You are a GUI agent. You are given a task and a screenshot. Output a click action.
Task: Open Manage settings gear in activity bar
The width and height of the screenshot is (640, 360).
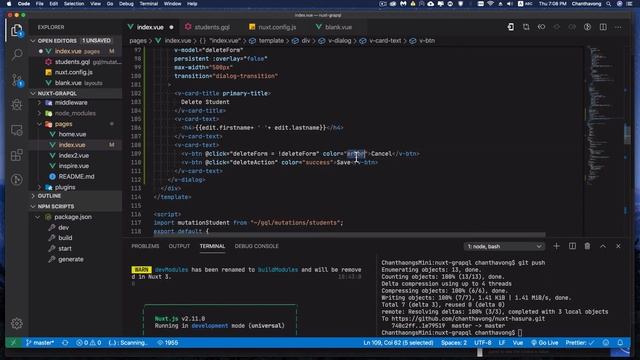(x=17, y=323)
